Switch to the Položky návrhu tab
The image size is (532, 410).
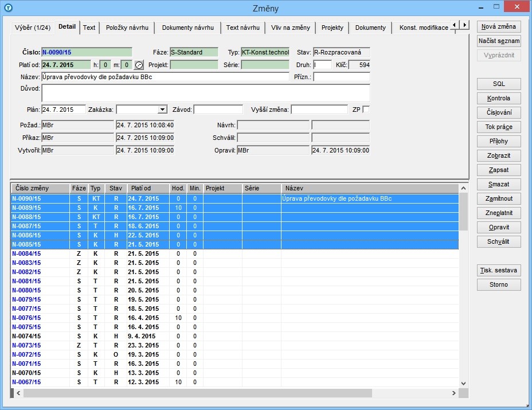[x=127, y=28]
